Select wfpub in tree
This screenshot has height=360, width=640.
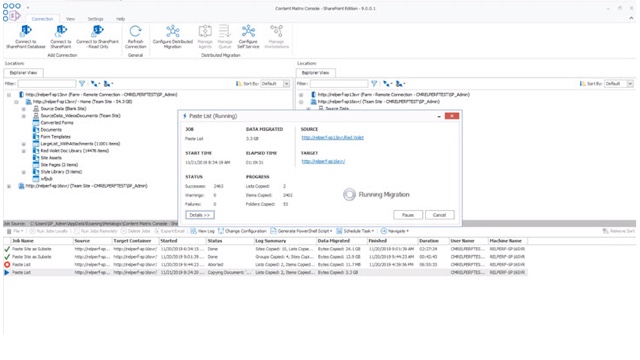click(x=47, y=179)
